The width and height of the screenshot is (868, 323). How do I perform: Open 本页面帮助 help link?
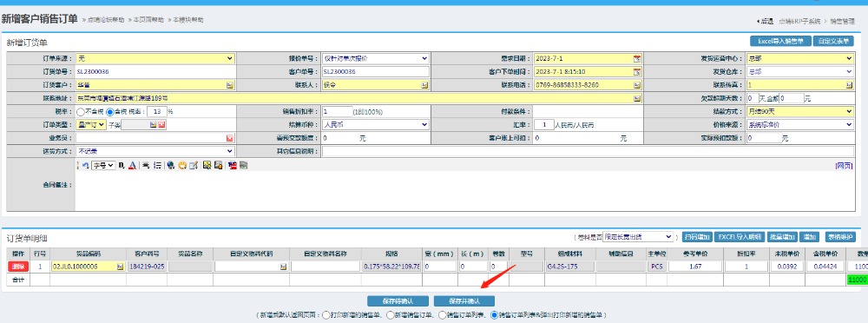coord(148,20)
